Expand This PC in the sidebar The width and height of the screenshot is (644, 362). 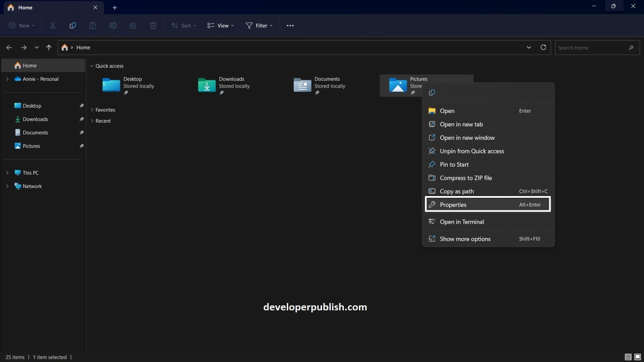[7, 173]
